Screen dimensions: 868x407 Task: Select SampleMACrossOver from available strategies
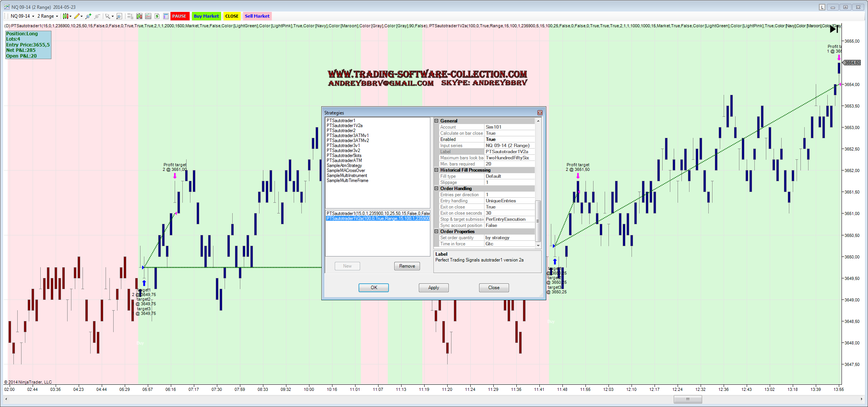(x=346, y=170)
